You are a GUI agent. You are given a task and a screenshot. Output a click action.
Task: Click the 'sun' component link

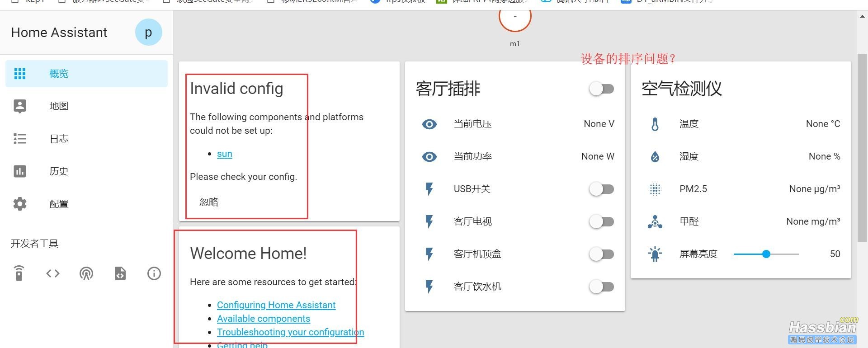(225, 154)
